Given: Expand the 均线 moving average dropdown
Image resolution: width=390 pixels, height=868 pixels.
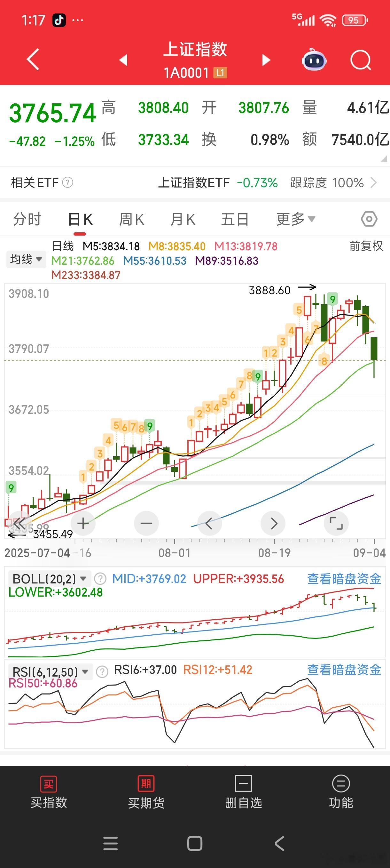Looking at the screenshot, I should [26, 259].
